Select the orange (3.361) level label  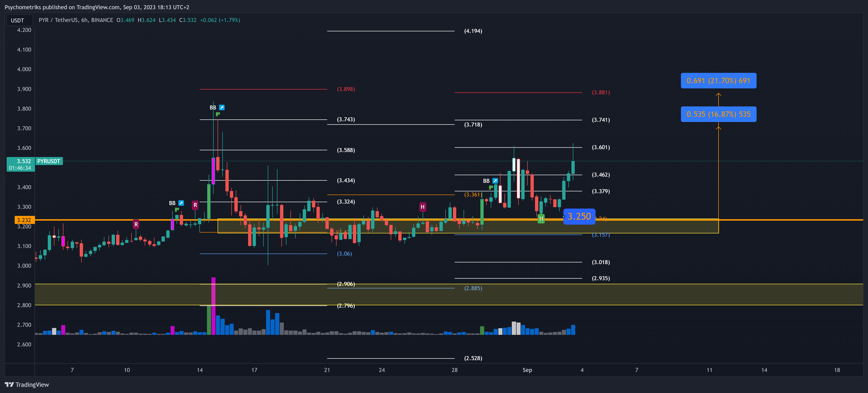pyautogui.click(x=473, y=195)
